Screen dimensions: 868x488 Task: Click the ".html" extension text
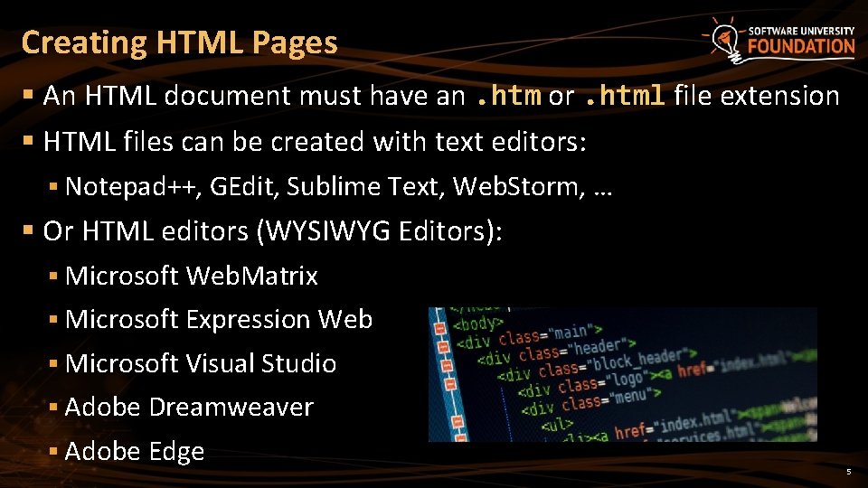pos(624,96)
